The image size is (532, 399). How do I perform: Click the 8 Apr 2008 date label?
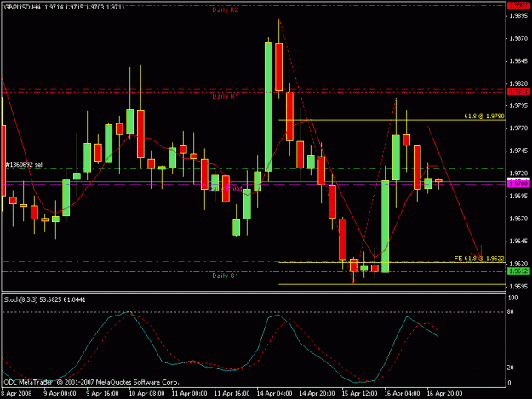click(x=17, y=394)
